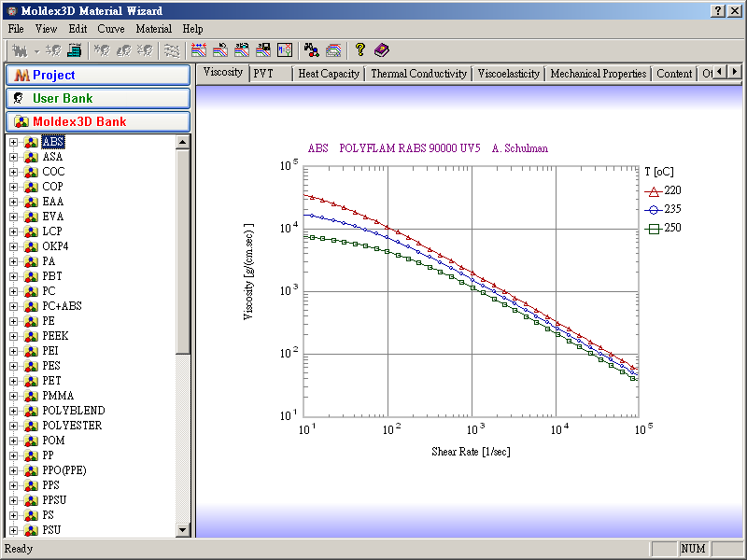Expand the ABS tree node
The width and height of the screenshot is (747, 560).
13,142
